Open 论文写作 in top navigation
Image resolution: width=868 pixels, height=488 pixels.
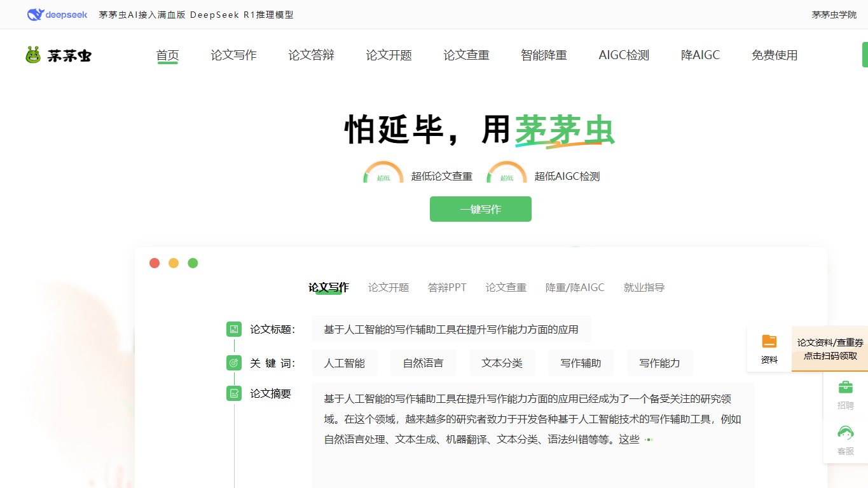coord(234,55)
